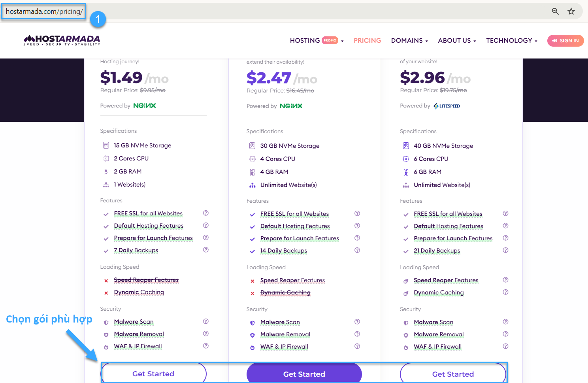Open help icon for third plan WAF & IP Firewall
The width and height of the screenshot is (588, 383).
tap(505, 346)
